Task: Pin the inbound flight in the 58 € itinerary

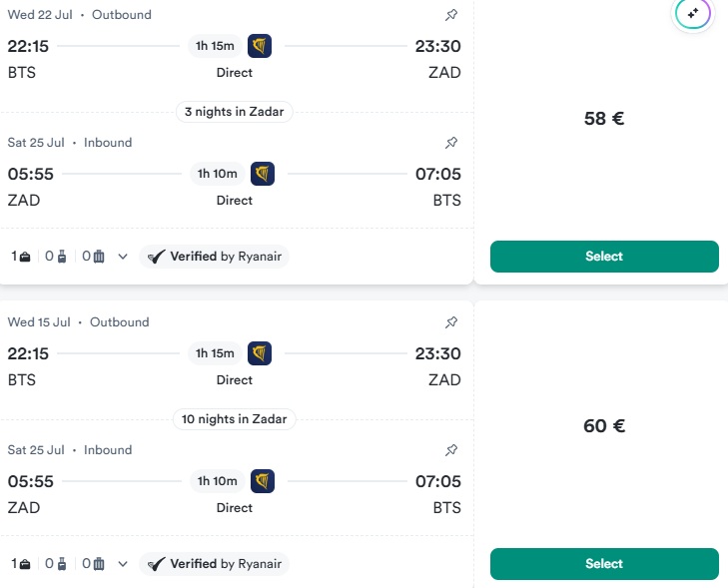Action: point(451,143)
